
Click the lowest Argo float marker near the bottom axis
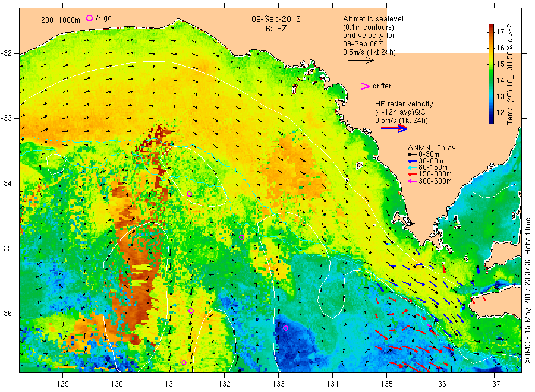[x=184, y=363]
